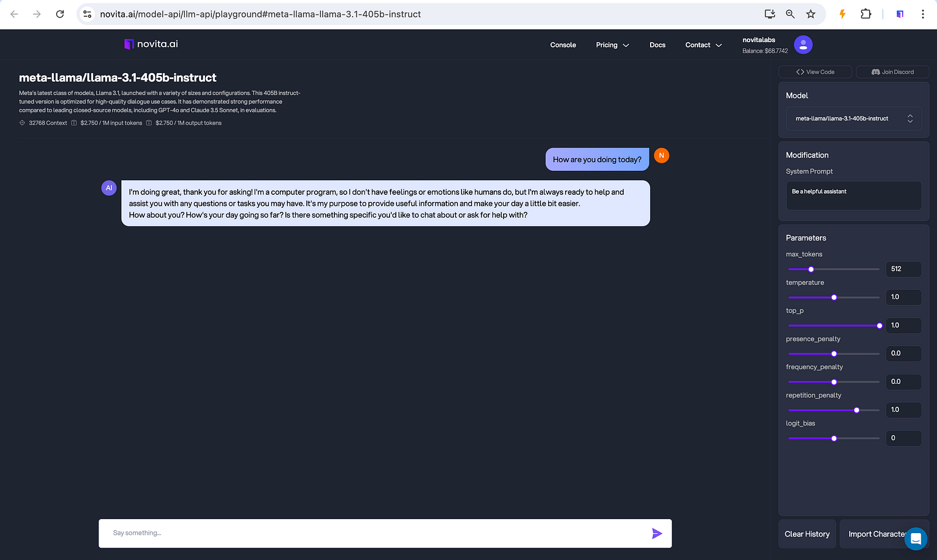
Task: Click the AI response message bubble
Action: (x=385, y=203)
